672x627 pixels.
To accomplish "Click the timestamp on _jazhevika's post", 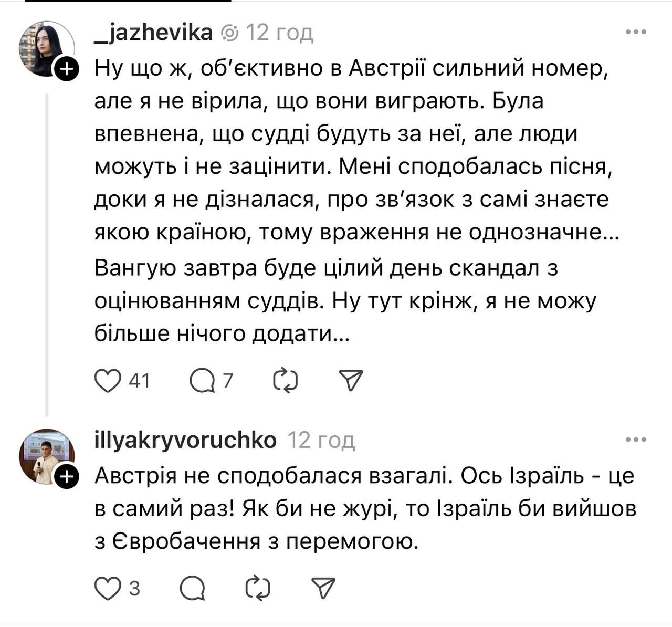I will (x=279, y=33).
